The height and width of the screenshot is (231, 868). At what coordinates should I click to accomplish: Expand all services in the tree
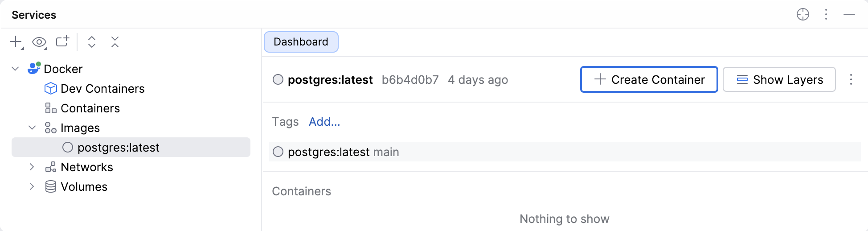[92, 42]
